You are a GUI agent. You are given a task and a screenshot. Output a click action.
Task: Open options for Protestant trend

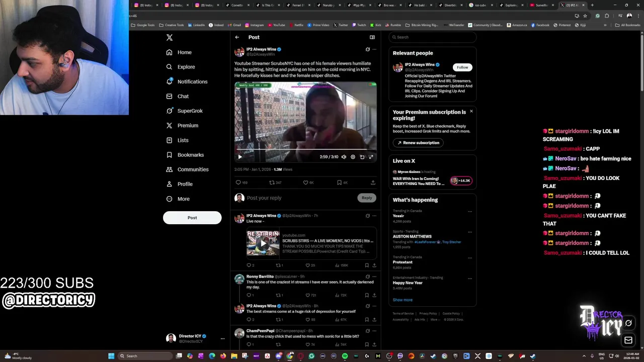(x=470, y=258)
